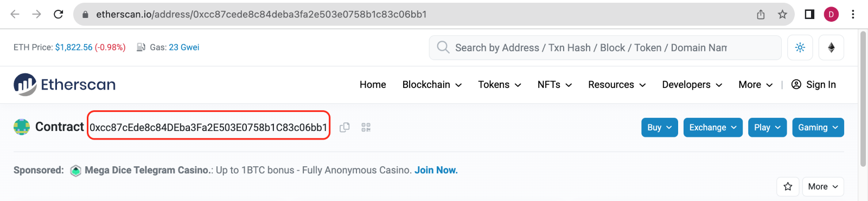Add contract to watch list star
This screenshot has width=868, height=201.
tap(788, 186)
